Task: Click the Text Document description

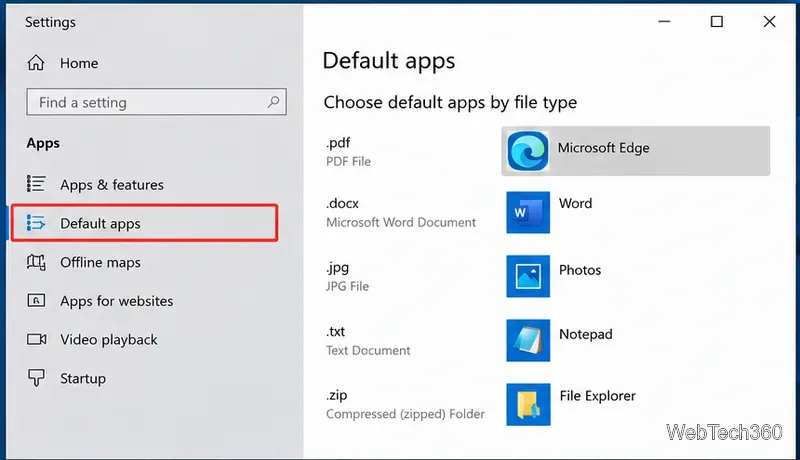Action: pyautogui.click(x=368, y=350)
